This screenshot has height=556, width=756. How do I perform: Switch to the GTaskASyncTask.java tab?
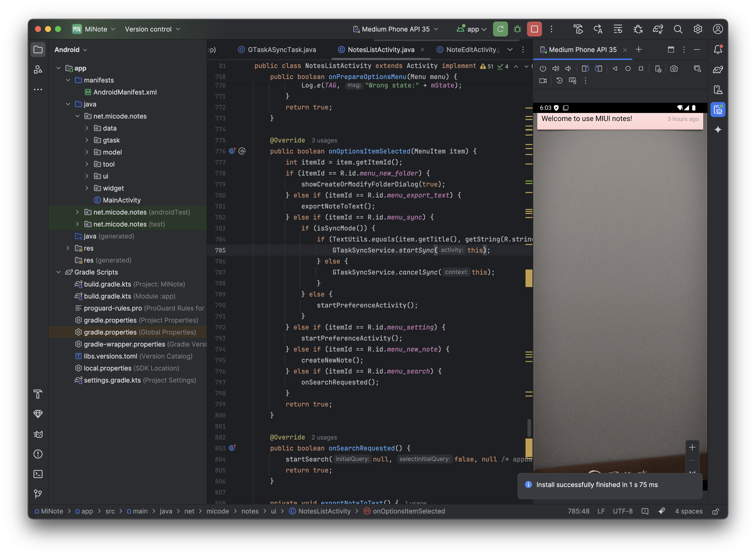(281, 50)
